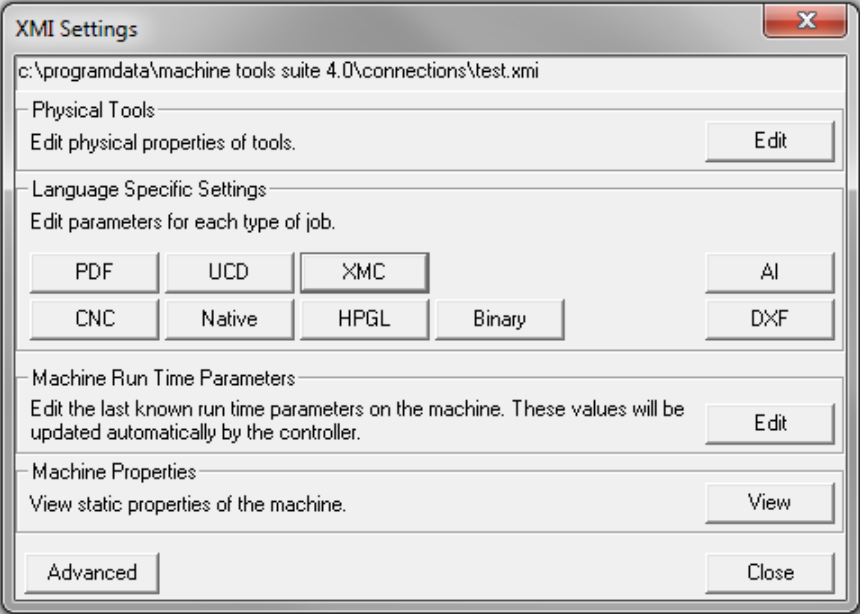Choose the CNC language settings button
The height and width of the screenshot is (614, 860).
94,319
